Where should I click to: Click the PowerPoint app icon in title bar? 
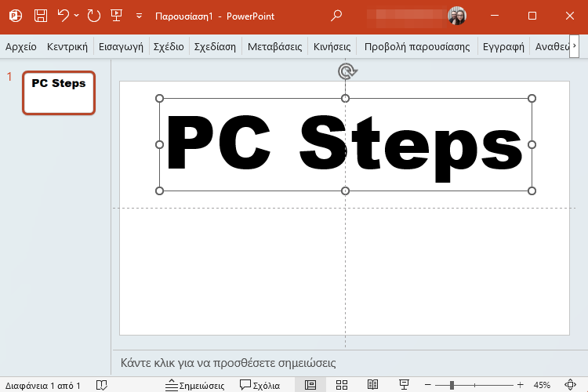tap(16, 16)
